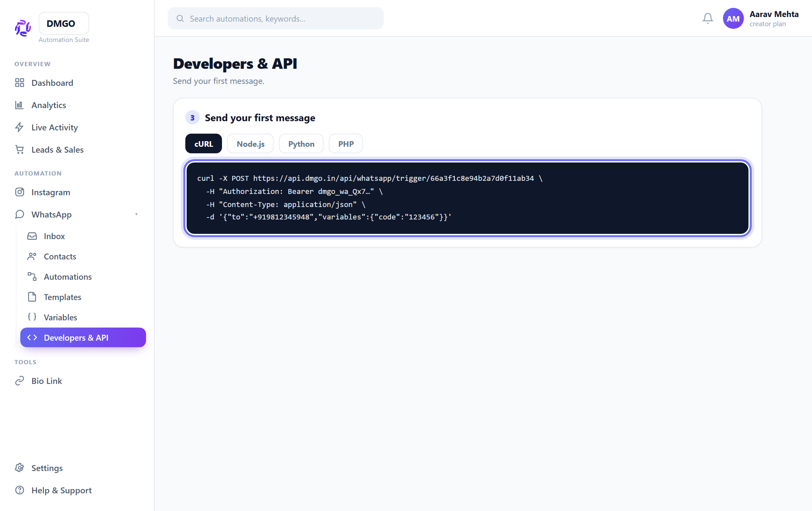
Task: Collapse the WhatsApp submenu arrow
Action: [x=136, y=214]
